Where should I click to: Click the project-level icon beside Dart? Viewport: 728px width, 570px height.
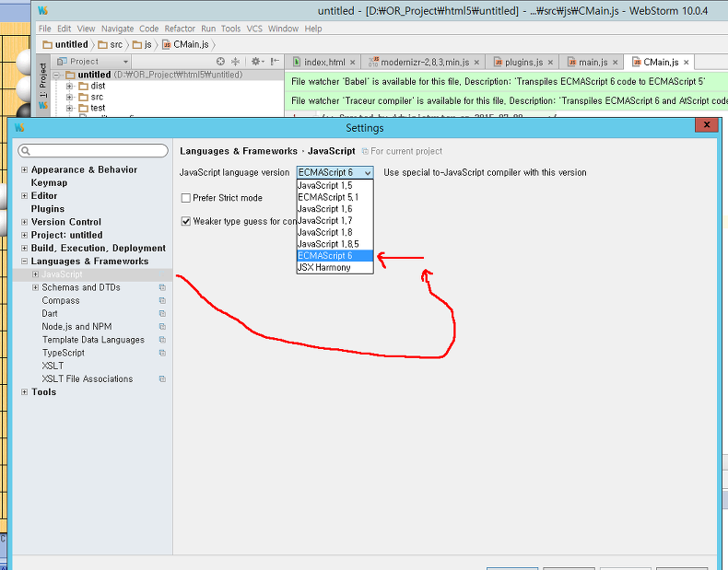pyautogui.click(x=162, y=313)
